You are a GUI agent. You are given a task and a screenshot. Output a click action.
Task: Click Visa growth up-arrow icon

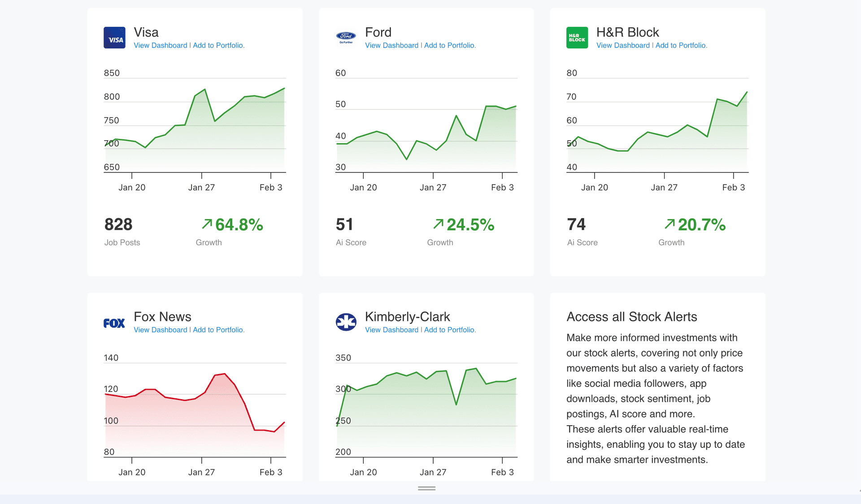point(207,224)
